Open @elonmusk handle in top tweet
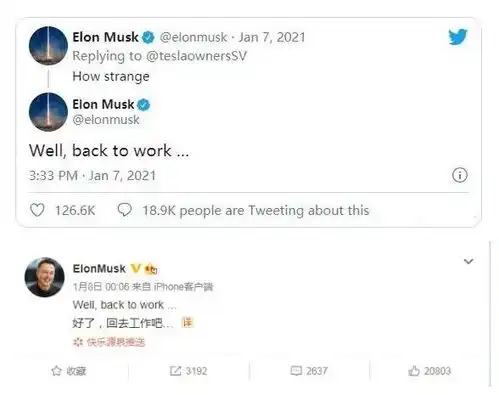Screen dimensions: 499x395 (x=193, y=37)
